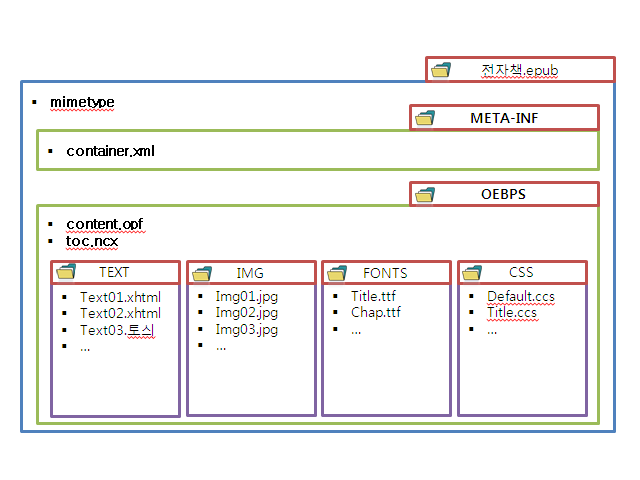Click the mimetype entry
The image size is (640, 480).
pos(82,102)
